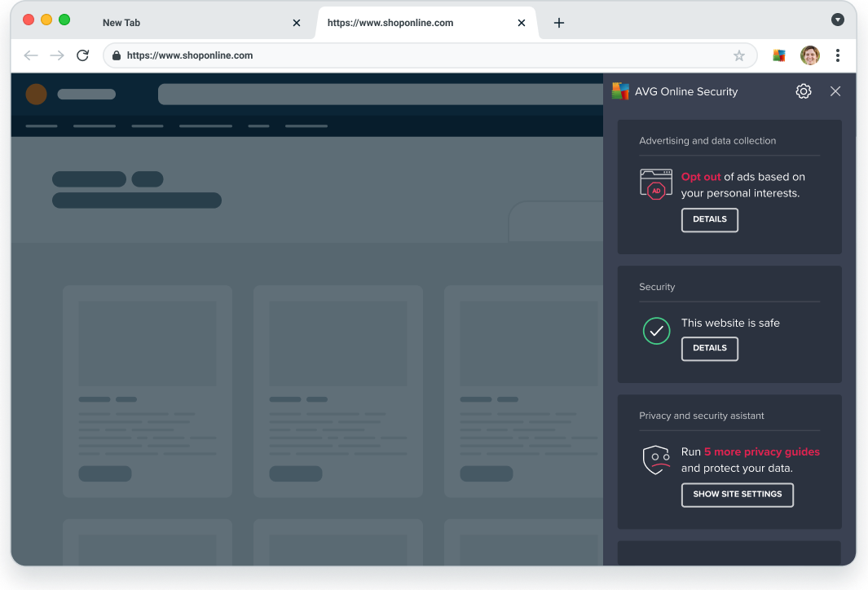Open the browser extensions icon near the avatar
868x590 pixels.
[x=778, y=55]
